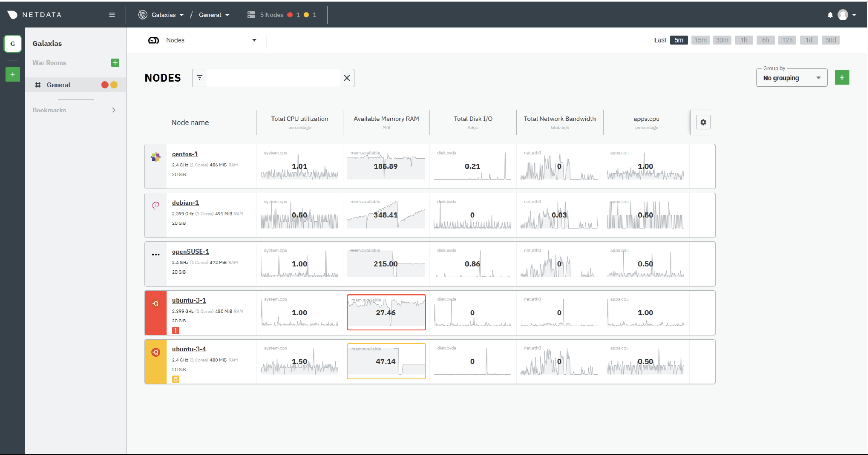
Task: Open the ubuntu-3-1 node page
Action: coord(189,300)
